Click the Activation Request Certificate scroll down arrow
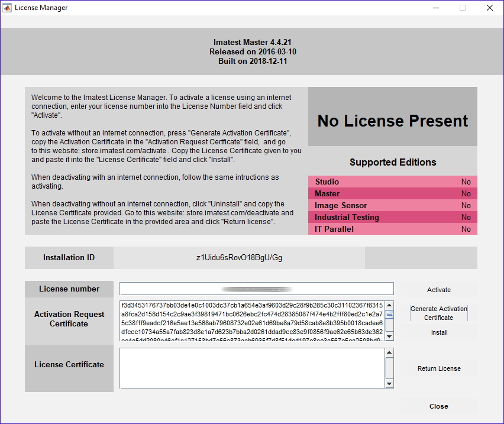The width and height of the screenshot is (504, 424). [389, 336]
